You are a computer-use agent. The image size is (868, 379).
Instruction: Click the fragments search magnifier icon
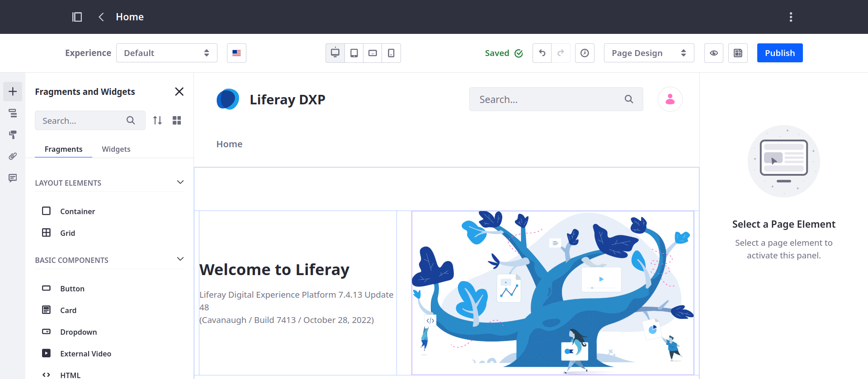131,121
